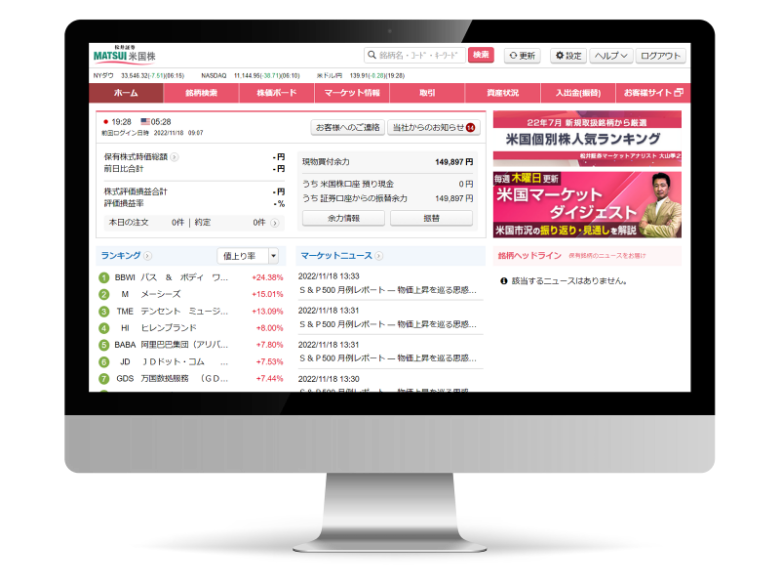The width and height of the screenshot is (780, 586).
Task: Select BABA 阿里巴巴集団 ranking row
Action: [x=191, y=345]
